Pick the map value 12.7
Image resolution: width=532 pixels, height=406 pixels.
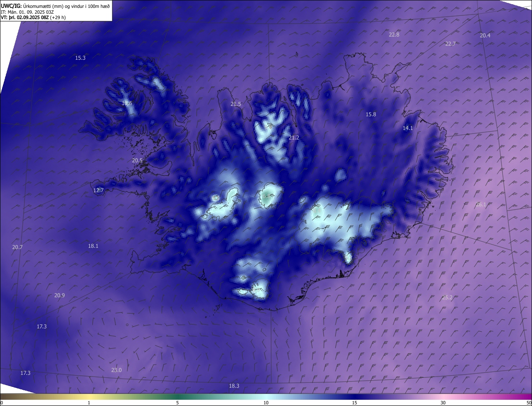click(x=99, y=191)
